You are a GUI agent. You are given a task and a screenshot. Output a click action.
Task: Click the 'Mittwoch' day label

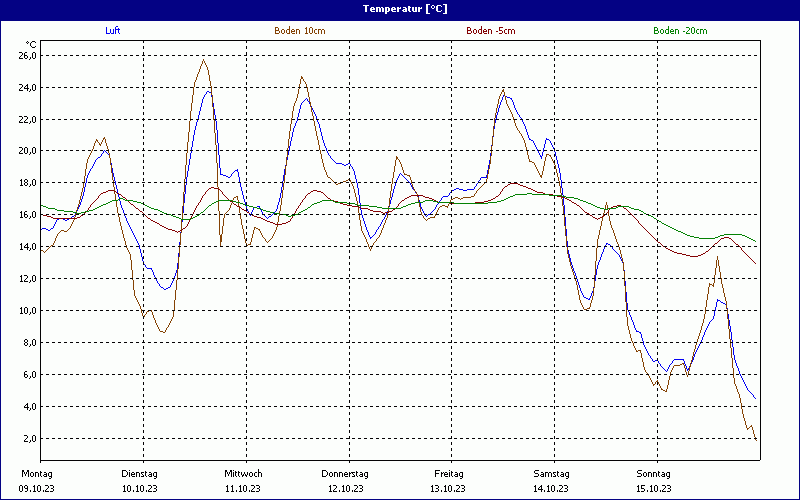[243, 473]
